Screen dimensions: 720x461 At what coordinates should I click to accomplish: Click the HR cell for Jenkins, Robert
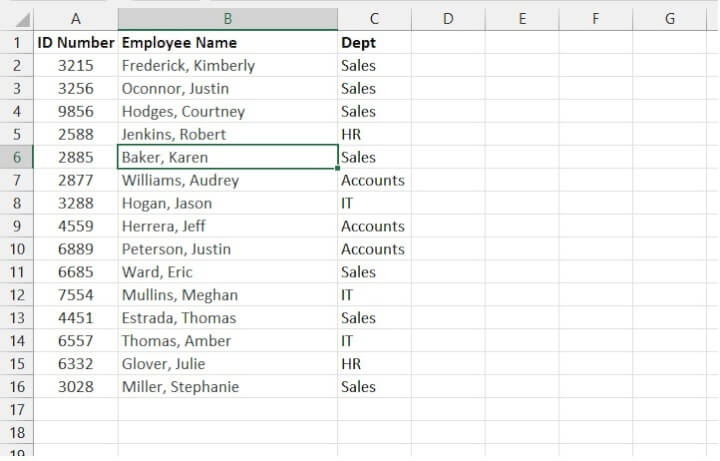(x=374, y=134)
